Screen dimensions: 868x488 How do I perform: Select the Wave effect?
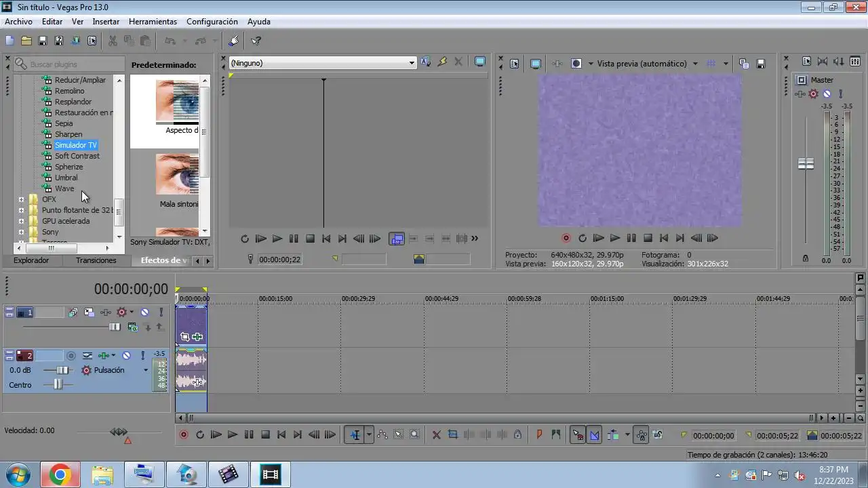click(64, 188)
